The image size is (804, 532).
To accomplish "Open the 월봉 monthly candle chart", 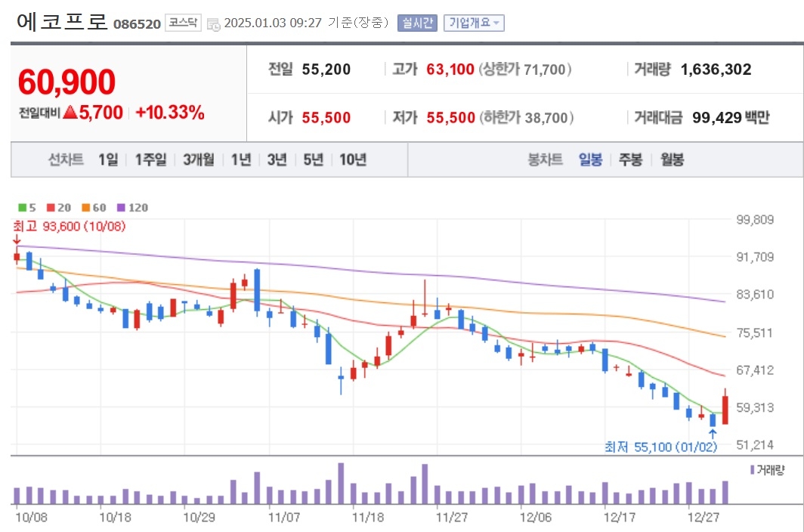I will (x=672, y=159).
